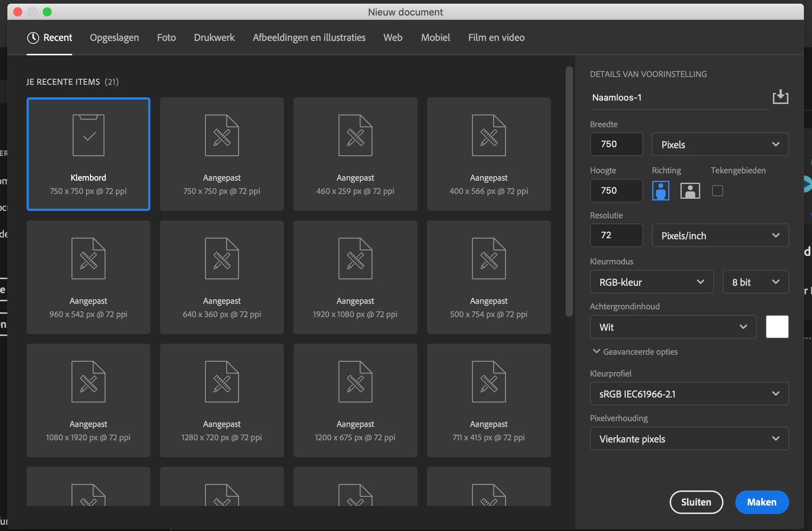Click the save preset icon beside Naamloos-1
The width and height of the screenshot is (812, 531).
(x=780, y=97)
